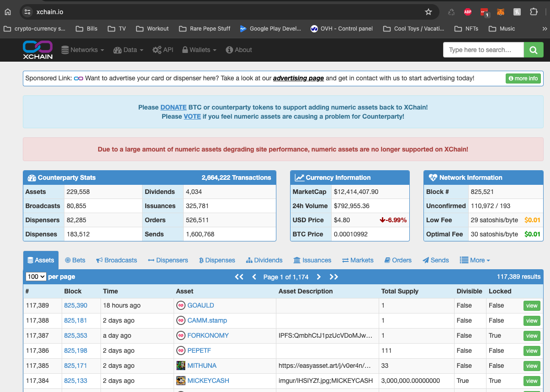Click the FORKONOMY asset icon
Image resolution: width=550 pixels, height=392 pixels.
tap(181, 335)
